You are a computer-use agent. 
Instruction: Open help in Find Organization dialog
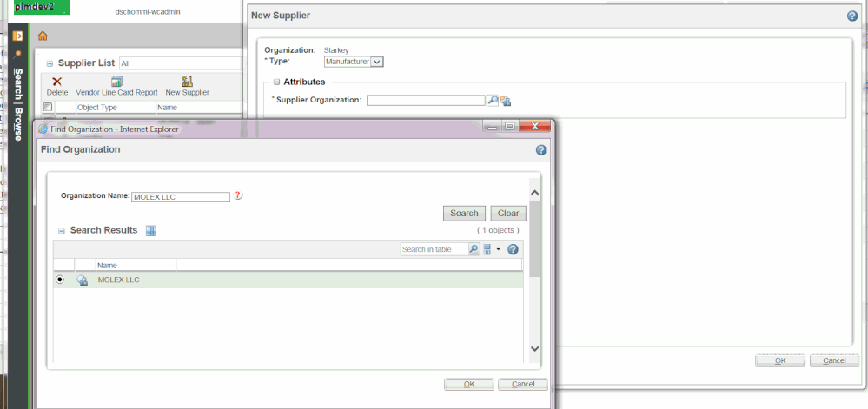click(540, 150)
